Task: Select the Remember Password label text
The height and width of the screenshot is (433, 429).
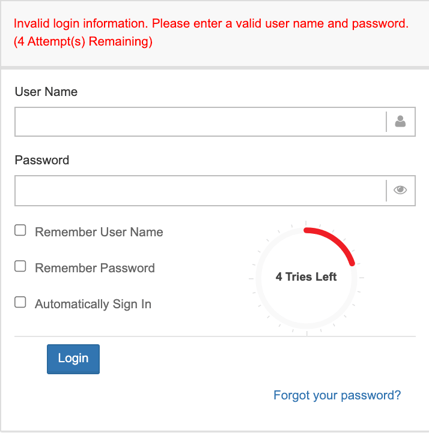Action: 95,268
